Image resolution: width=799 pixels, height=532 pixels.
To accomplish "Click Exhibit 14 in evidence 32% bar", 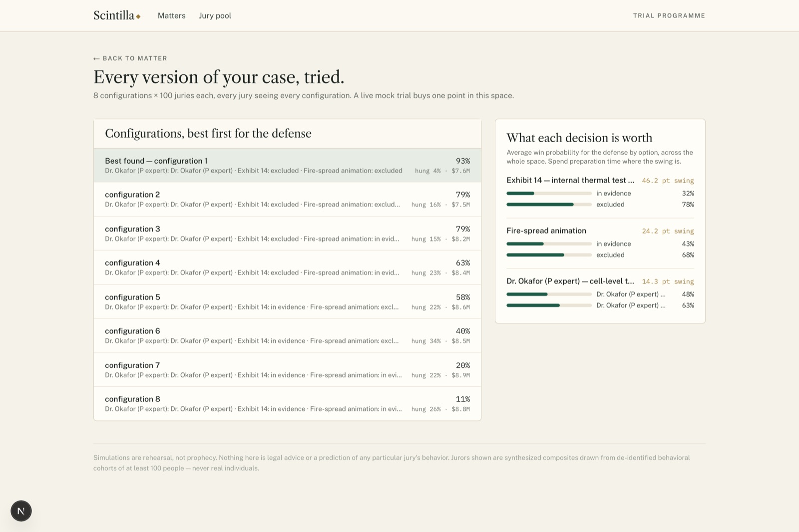I will point(549,193).
